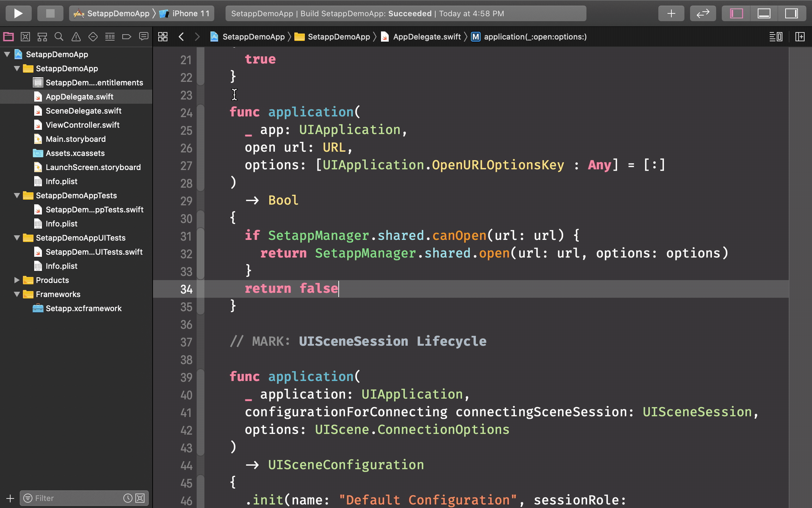Toggle the left Navigator panel

(737, 13)
